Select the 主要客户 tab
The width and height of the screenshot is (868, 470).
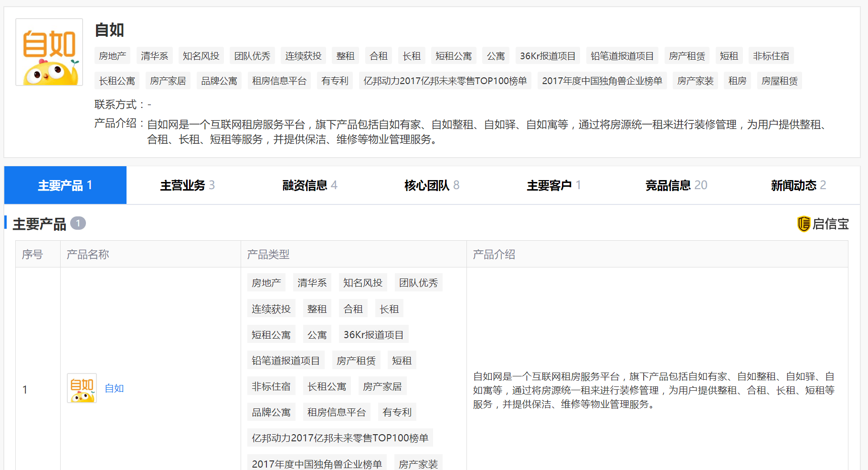coord(554,185)
